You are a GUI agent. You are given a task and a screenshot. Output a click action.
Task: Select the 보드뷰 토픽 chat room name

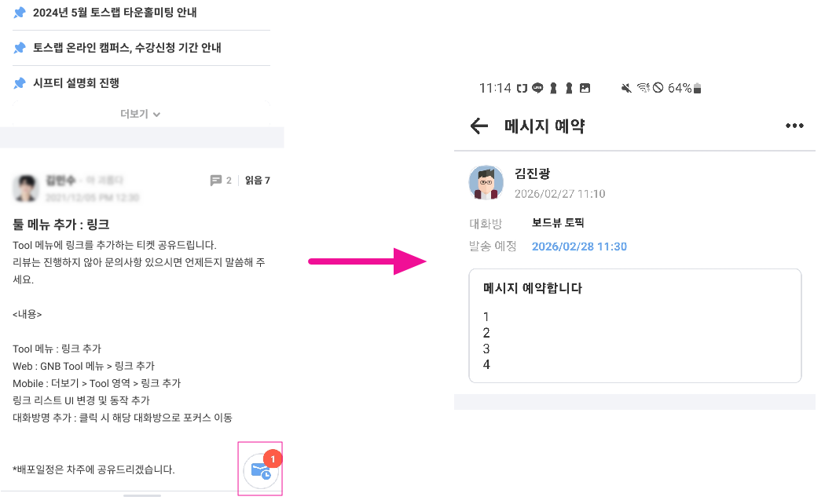(x=558, y=223)
